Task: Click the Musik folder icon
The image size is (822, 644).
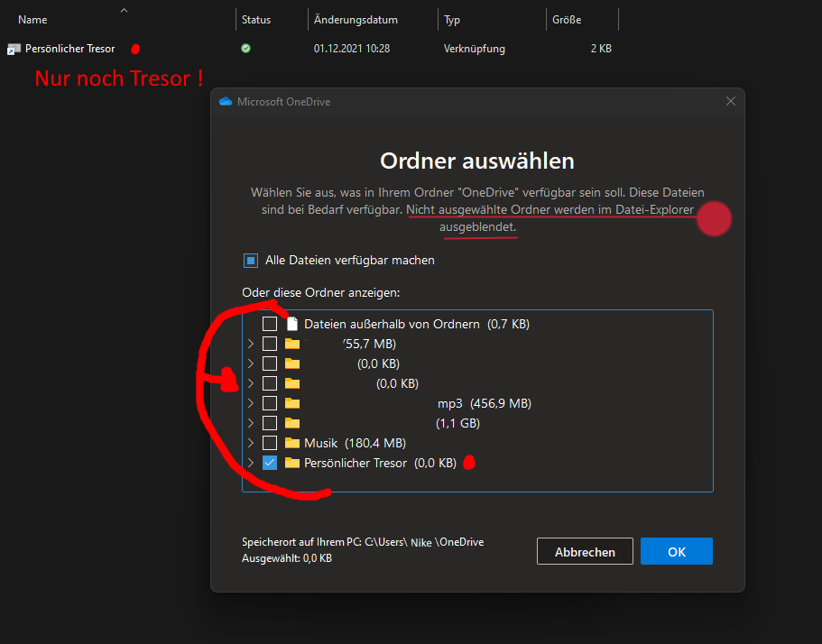Action: point(292,443)
